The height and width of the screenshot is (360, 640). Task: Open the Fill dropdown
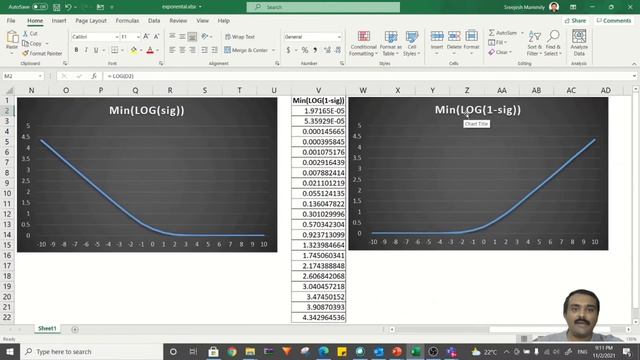[498, 42]
